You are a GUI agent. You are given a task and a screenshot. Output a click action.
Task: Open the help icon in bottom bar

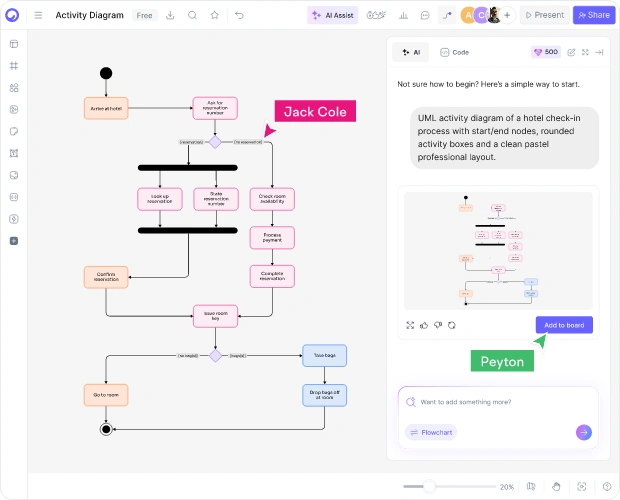pyautogui.click(x=607, y=487)
